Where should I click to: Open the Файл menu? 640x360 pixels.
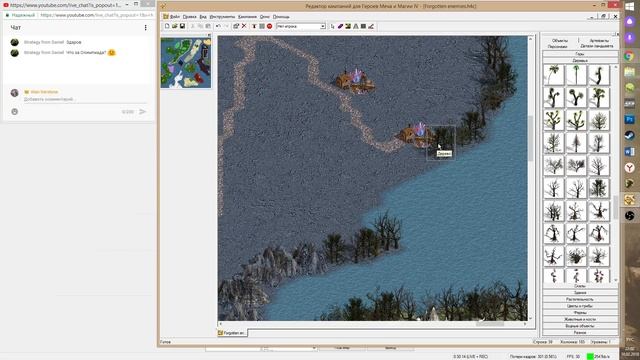(x=175, y=17)
